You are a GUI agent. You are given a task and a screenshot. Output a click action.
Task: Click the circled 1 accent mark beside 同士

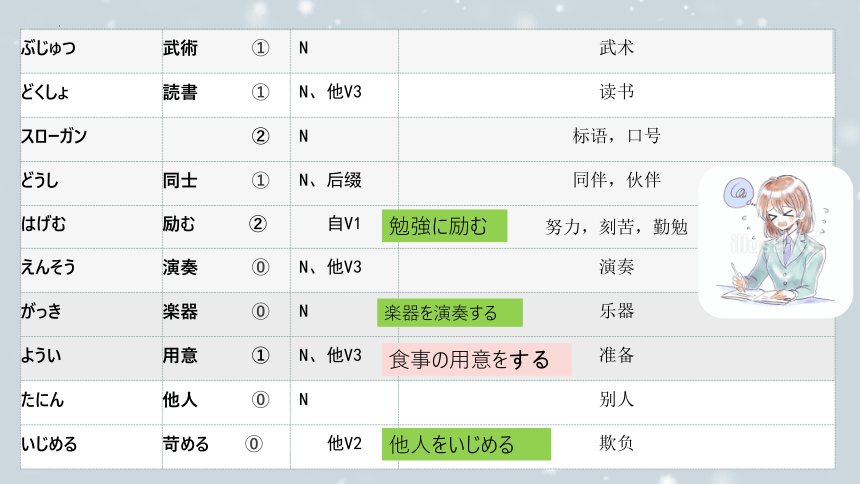[x=261, y=180]
